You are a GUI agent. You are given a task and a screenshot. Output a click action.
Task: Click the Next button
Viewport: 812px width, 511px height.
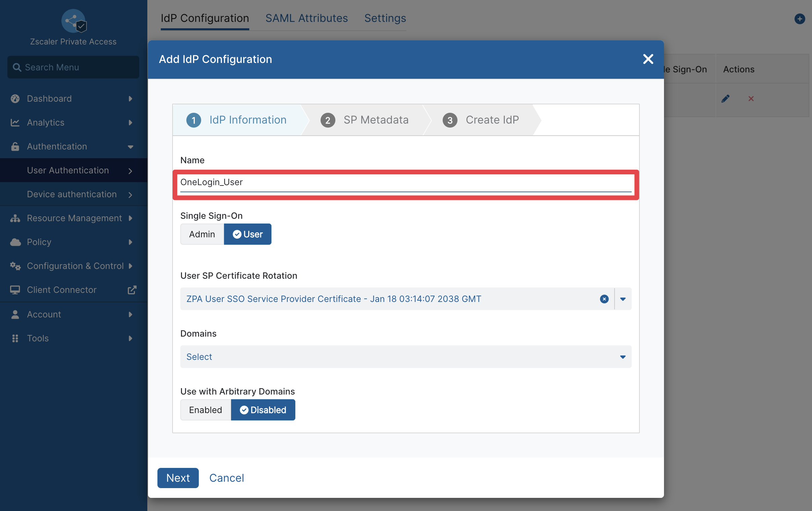[x=178, y=478]
